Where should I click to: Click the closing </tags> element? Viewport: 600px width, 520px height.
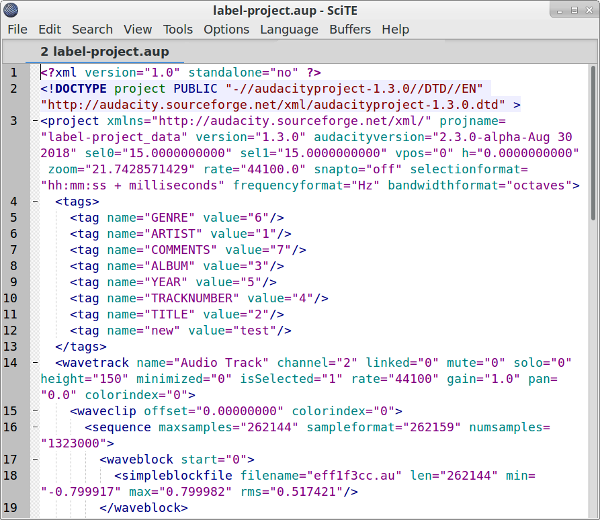click(x=81, y=347)
